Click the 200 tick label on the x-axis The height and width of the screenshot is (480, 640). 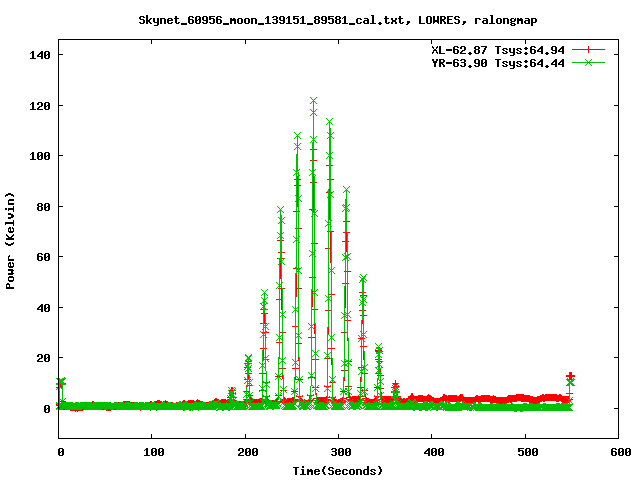(246, 453)
